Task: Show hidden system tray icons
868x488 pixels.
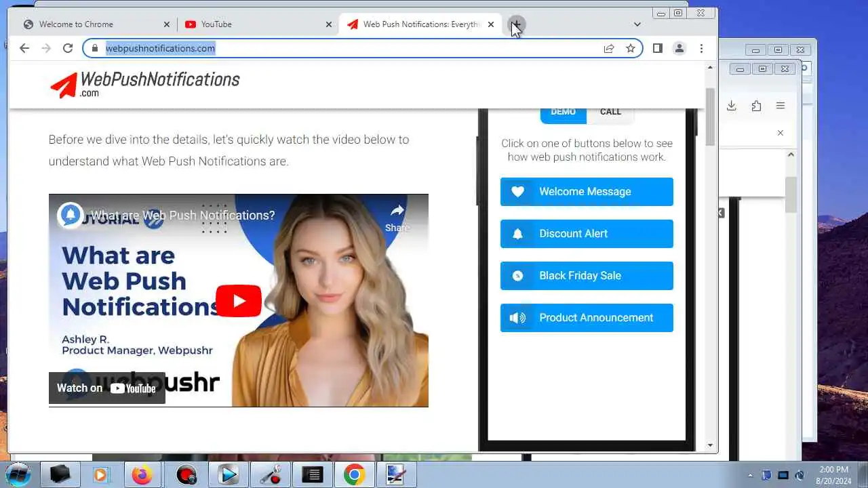Action: pos(750,475)
